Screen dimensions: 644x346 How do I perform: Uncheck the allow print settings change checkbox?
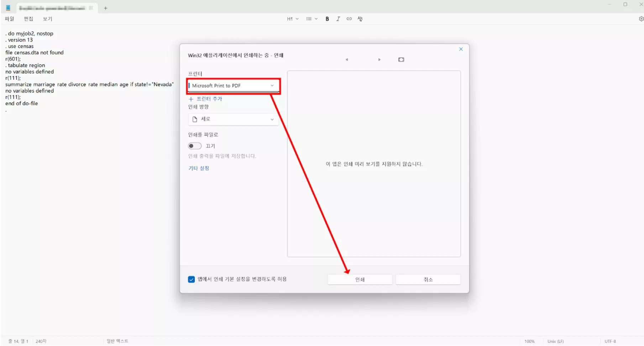tap(191, 279)
